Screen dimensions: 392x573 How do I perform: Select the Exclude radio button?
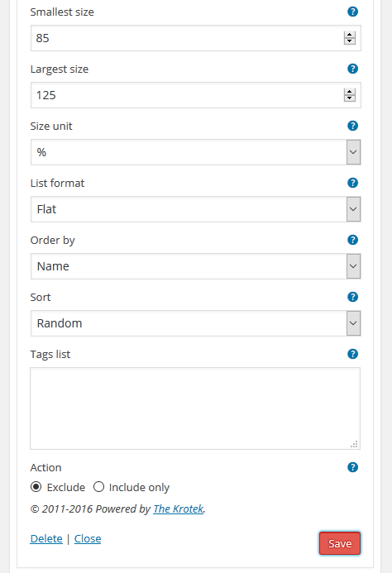click(x=36, y=487)
